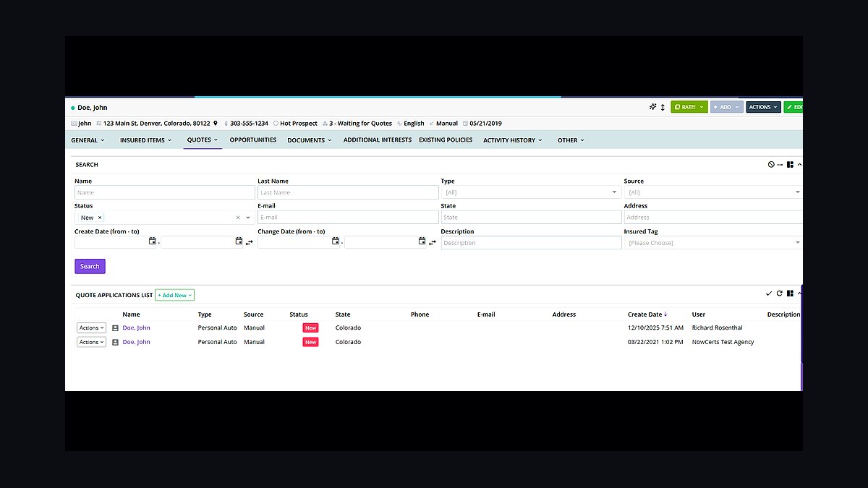Open the three-dots menu in SEARCH panel
Viewport: 868px width, 488px height.
pyautogui.click(x=780, y=165)
